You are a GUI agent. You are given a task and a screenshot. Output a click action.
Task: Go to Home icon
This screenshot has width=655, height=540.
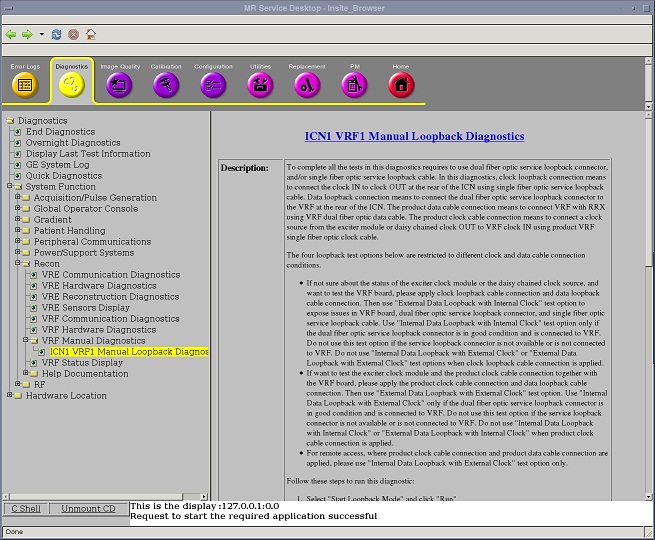(401, 85)
